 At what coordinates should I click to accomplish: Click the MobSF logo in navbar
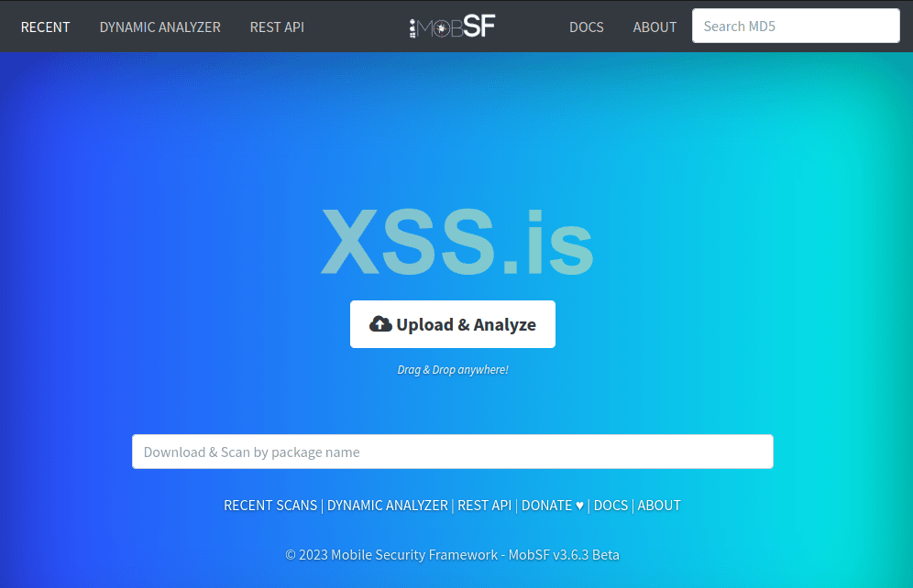coord(453,27)
